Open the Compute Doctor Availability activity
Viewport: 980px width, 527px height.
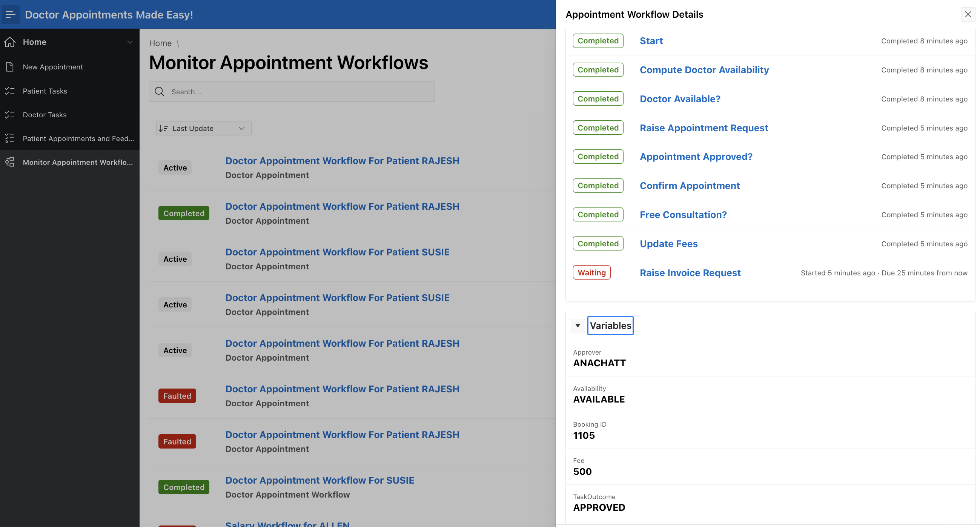coord(704,70)
